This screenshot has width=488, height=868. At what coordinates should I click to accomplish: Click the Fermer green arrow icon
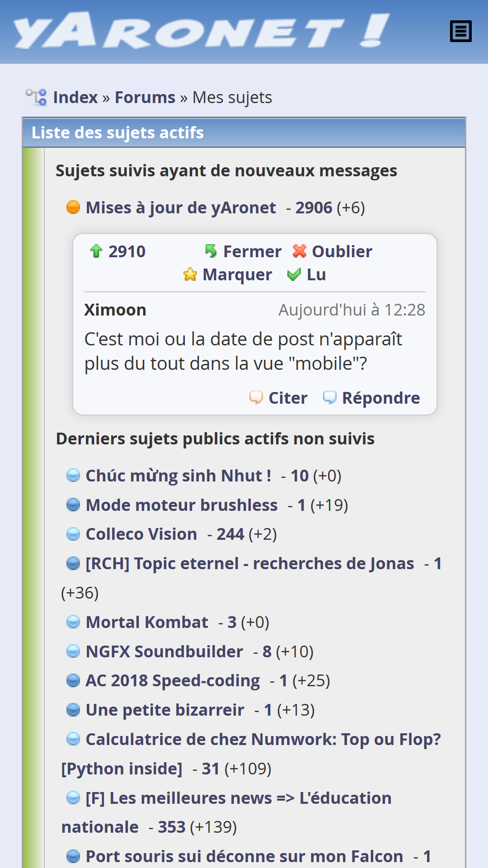(x=211, y=251)
